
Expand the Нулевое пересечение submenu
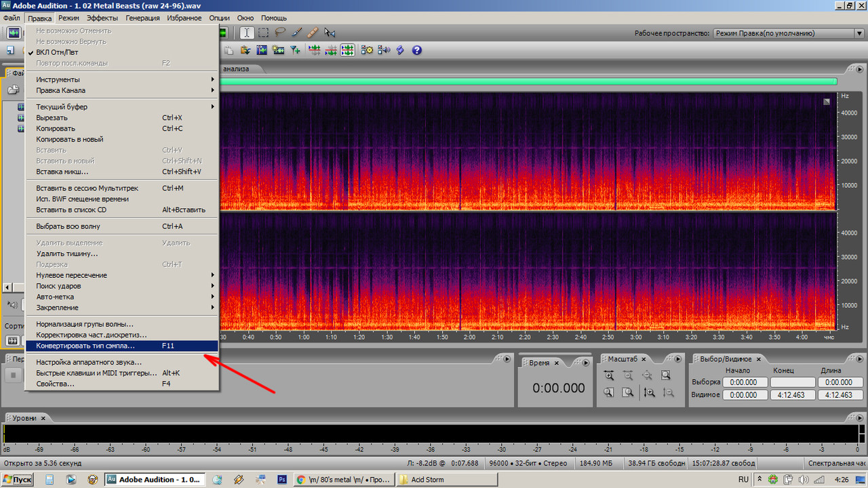(x=122, y=275)
